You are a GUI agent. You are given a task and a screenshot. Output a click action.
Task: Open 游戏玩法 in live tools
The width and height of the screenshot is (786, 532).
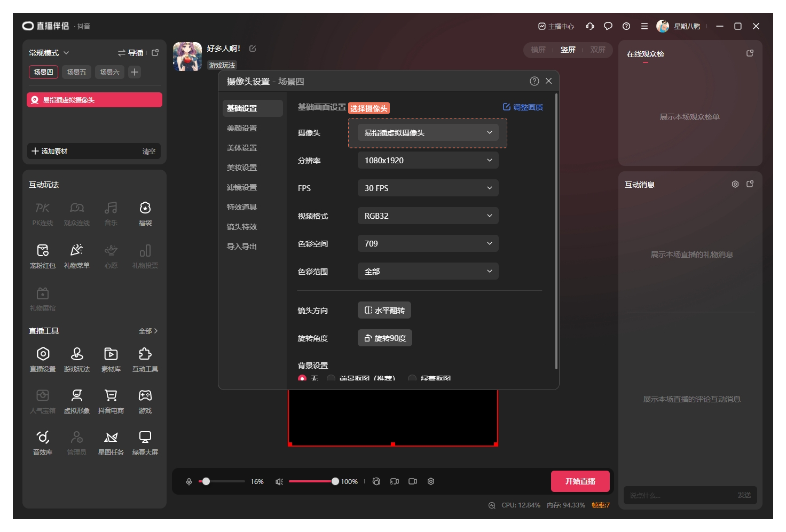pos(77,360)
